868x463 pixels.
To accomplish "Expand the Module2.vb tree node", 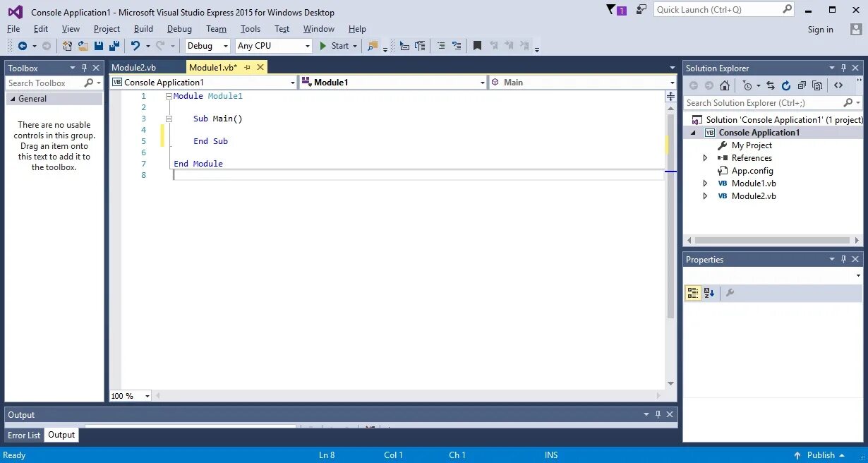I will [x=705, y=196].
